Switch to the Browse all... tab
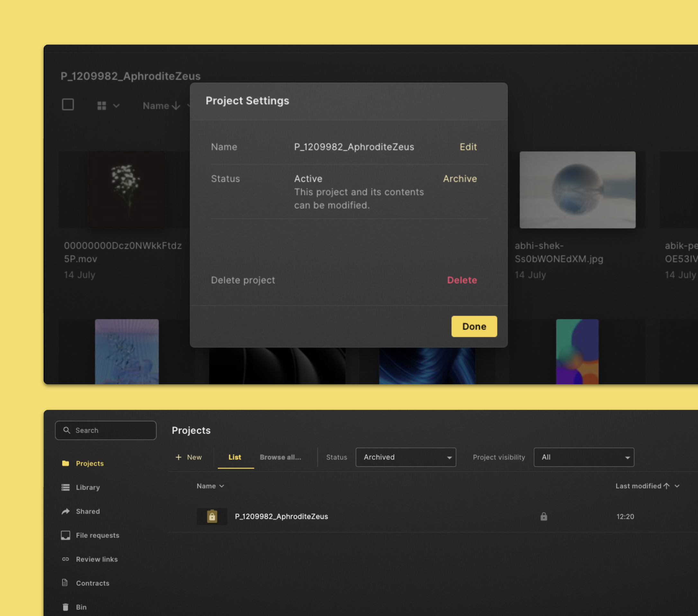The image size is (698, 616). (x=280, y=457)
